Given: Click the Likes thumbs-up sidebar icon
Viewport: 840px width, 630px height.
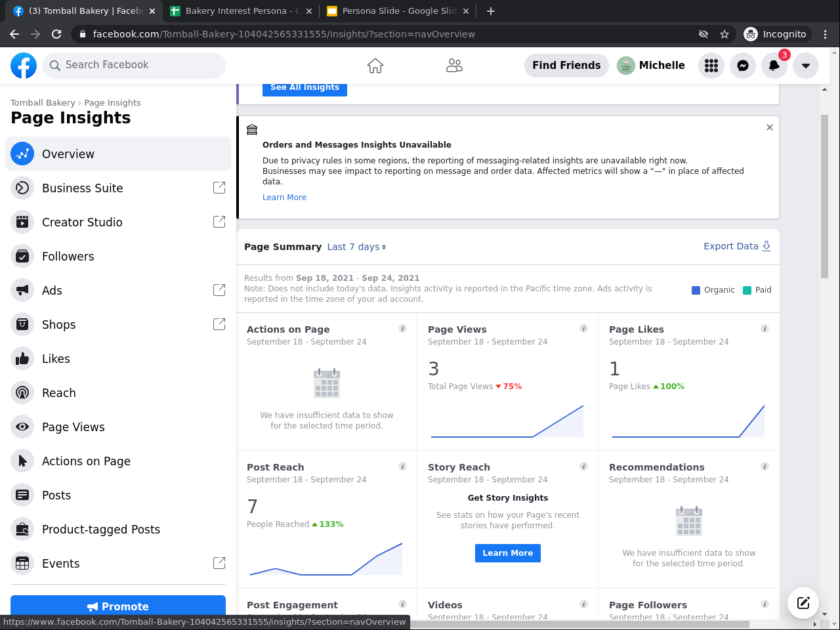Looking at the screenshot, I should coord(22,358).
